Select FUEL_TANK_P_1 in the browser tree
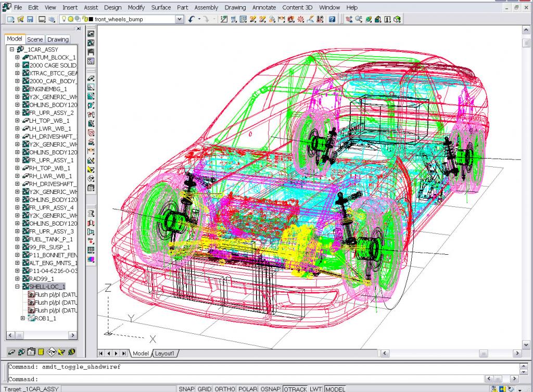The image size is (533, 392). tap(50, 239)
